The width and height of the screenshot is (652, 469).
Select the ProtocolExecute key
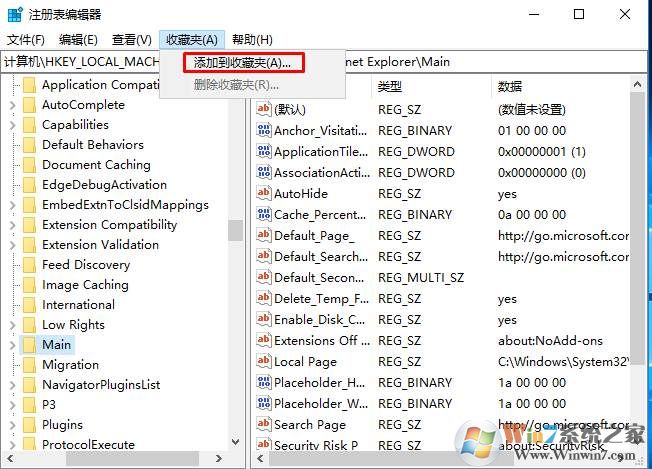click(88, 444)
